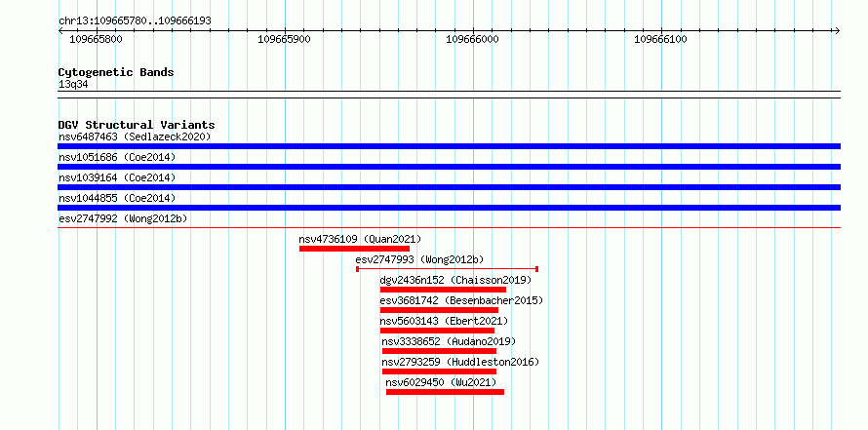868x430 pixels.
Task: Click the nsv6487463 (Sedlazeck2020) label
Action: point(135,137)
